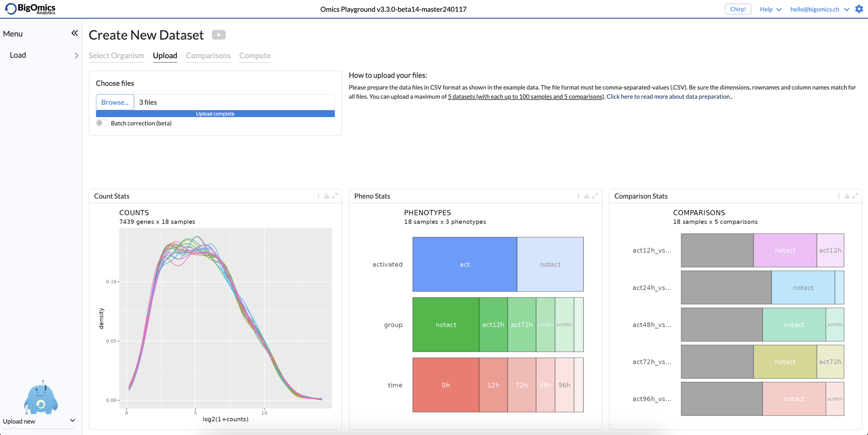The width and height of the screenshot is (868, 435).
Task: Expand the Upload new dropdown
Action: pos(39,421)
